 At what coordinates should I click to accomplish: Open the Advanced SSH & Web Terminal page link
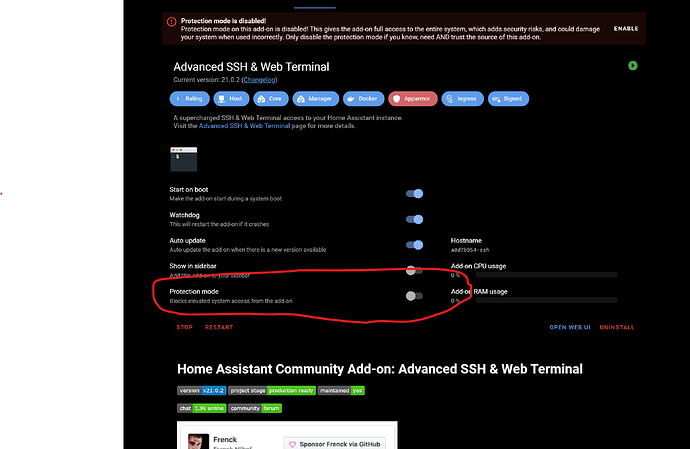[x=244, y=126]
